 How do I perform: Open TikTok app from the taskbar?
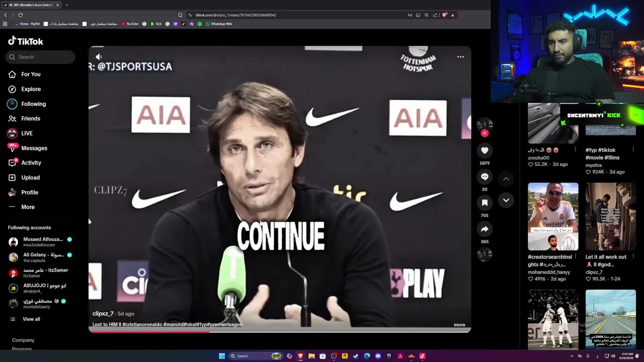(x=422, y=356)
